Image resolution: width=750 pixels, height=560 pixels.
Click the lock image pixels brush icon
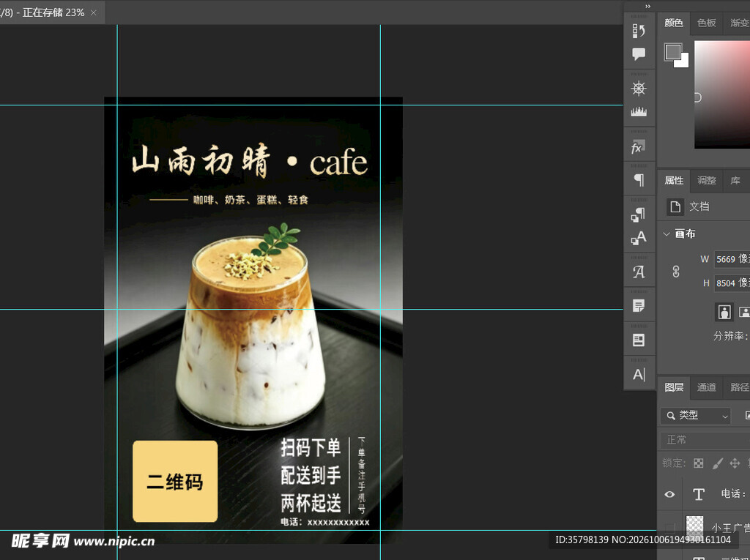click(718, 463)
